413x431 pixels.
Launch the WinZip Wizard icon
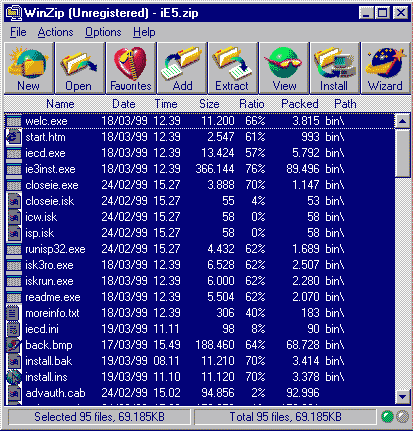tap(386, 68)
